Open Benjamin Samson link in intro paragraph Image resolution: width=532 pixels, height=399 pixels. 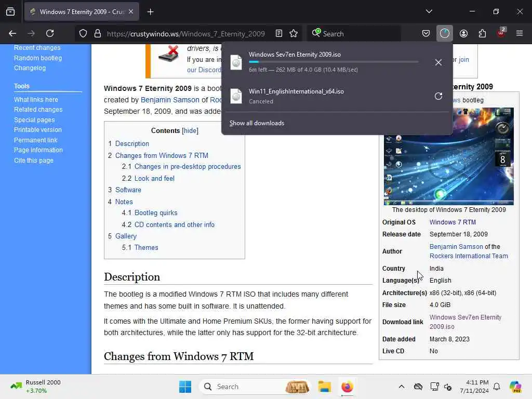pos(170,100)
